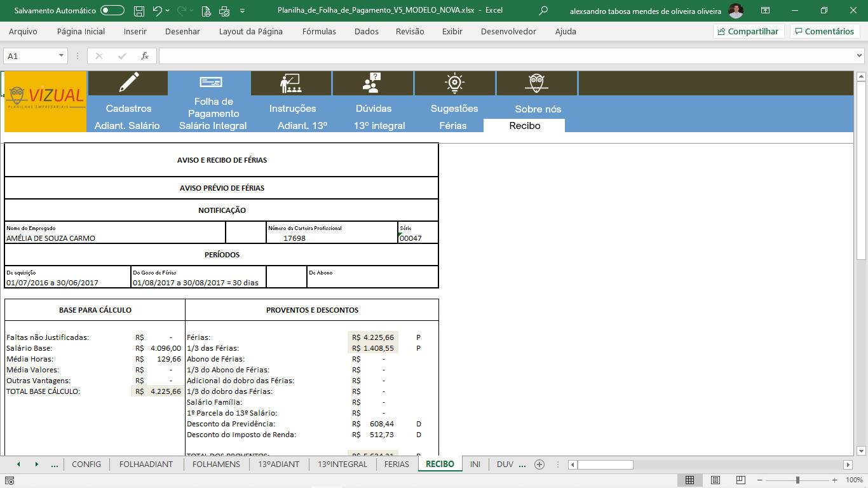Screen dimensions: 868x488
Task: Click the Dúvidas question icon
Action: [x=372, y=83]
